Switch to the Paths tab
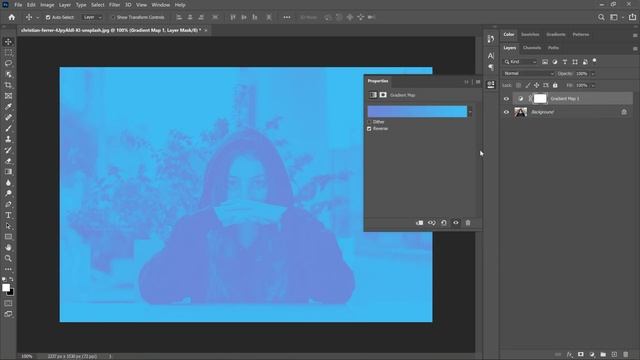640x360 pixels. click(553, 48)
